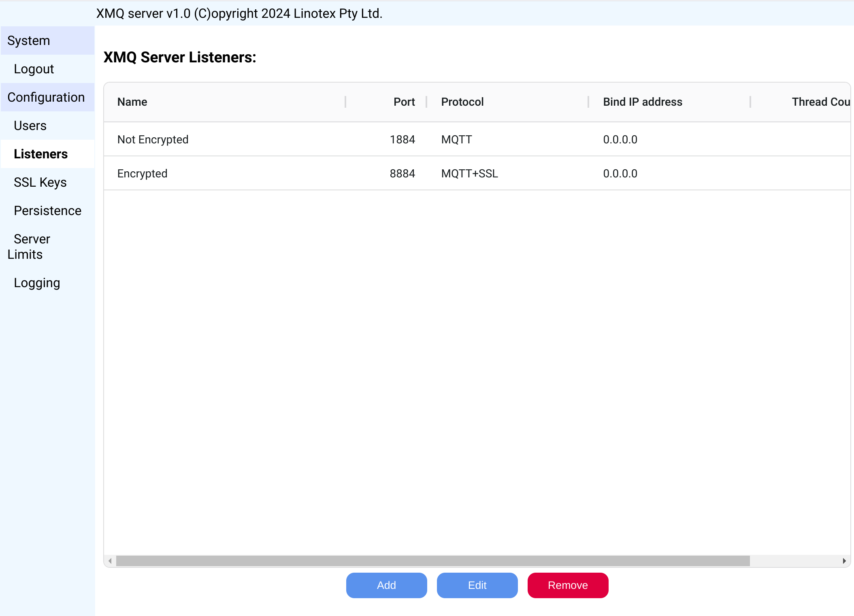
Task: Click the XMQ Server Listeners heading
Action: pos(180,58)
